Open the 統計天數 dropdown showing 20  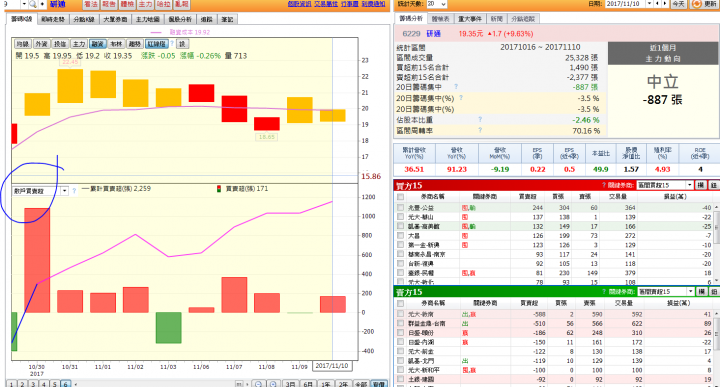[x=436, y=4]
